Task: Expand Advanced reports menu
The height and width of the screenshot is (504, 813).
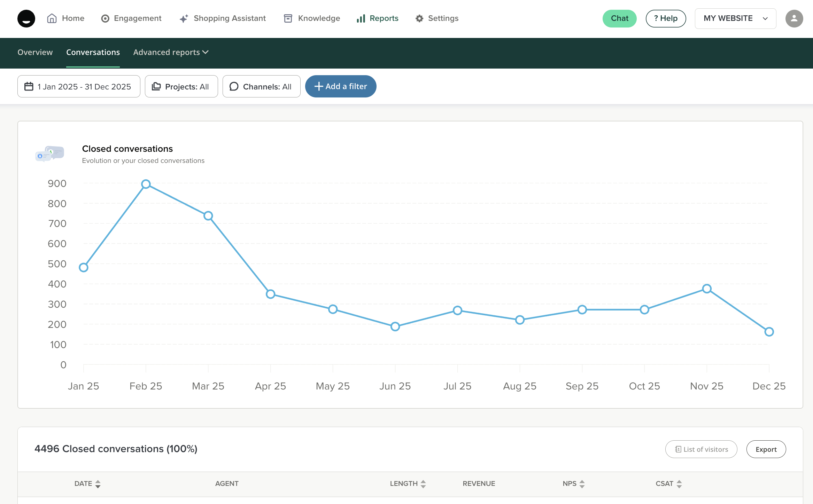Action: 171,52
